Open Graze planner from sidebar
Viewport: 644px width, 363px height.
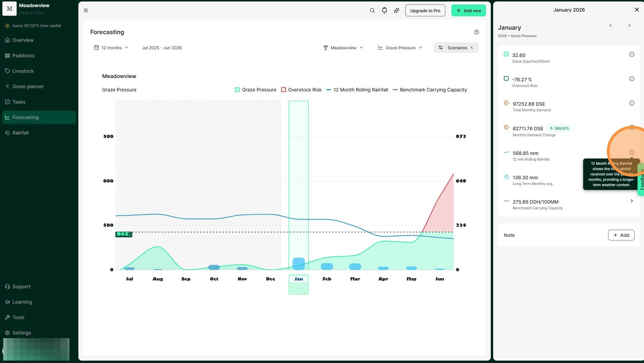point(28,86)
